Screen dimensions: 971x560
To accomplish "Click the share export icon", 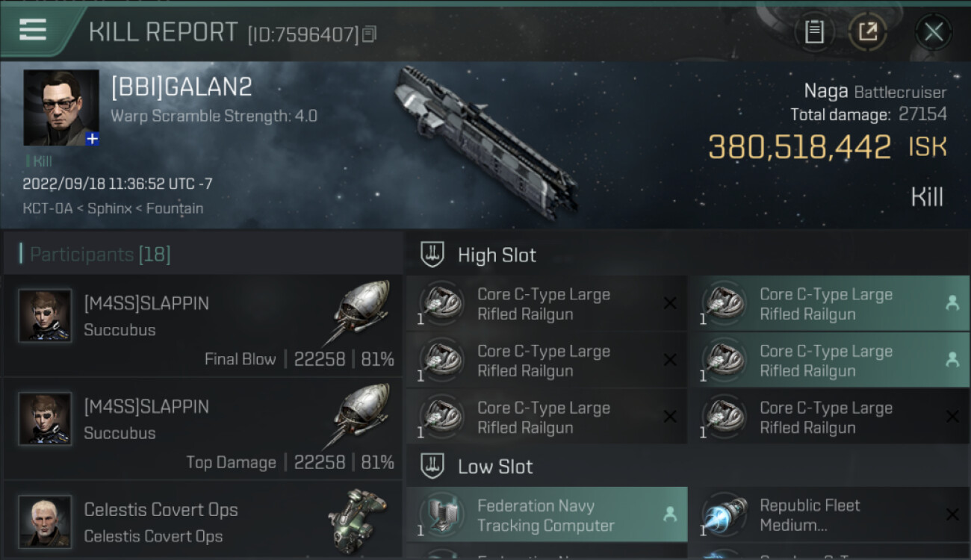I will (867, 31).
